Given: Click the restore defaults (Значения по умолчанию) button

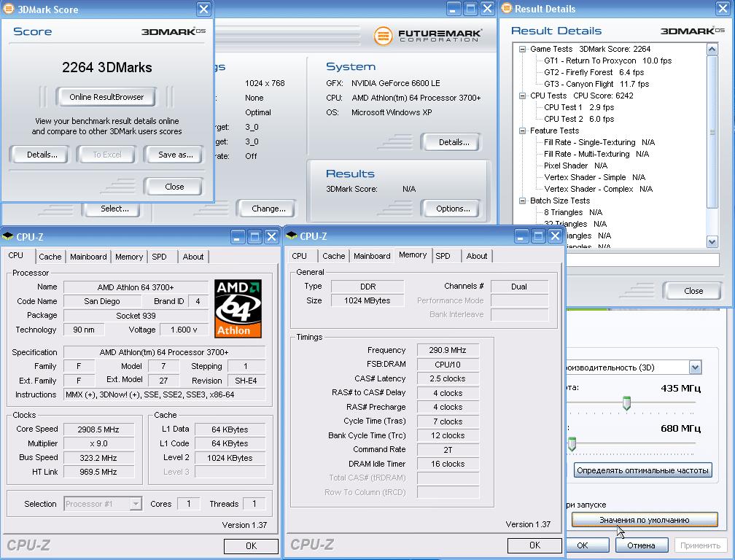Looking at the screenshot, I should (645, 520).
